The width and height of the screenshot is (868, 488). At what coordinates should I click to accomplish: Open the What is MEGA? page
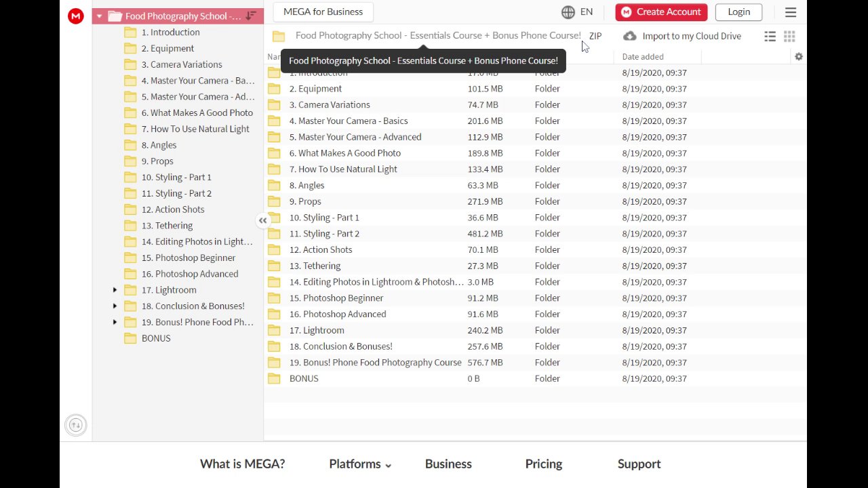click(242, 464)
